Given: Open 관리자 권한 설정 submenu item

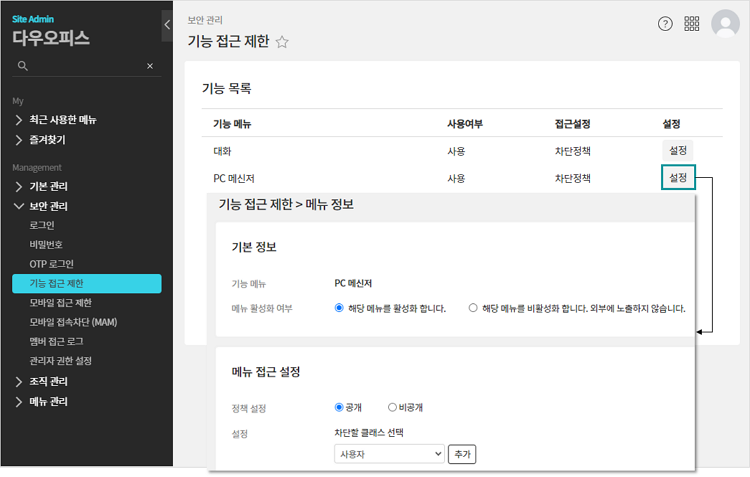Looking at the screenshot, I should [x=61, y=361].
